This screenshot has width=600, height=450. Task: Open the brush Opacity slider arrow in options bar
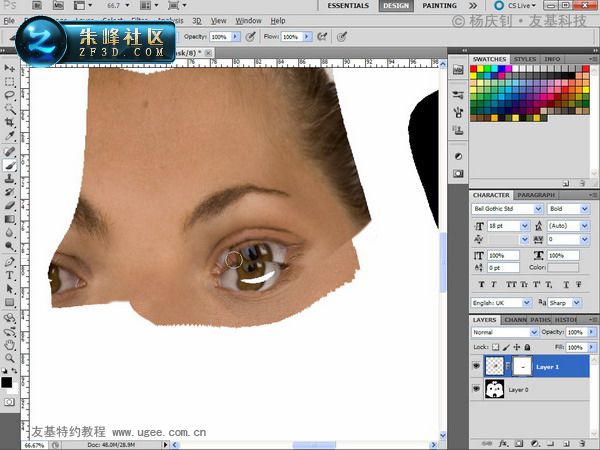[x=235, y=37]
